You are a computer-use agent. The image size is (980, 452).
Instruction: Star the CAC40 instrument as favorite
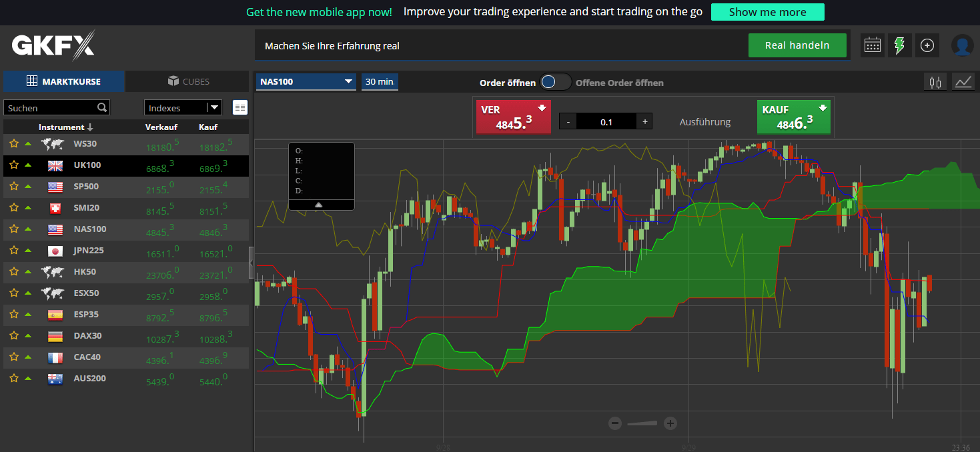coord(13,357)
